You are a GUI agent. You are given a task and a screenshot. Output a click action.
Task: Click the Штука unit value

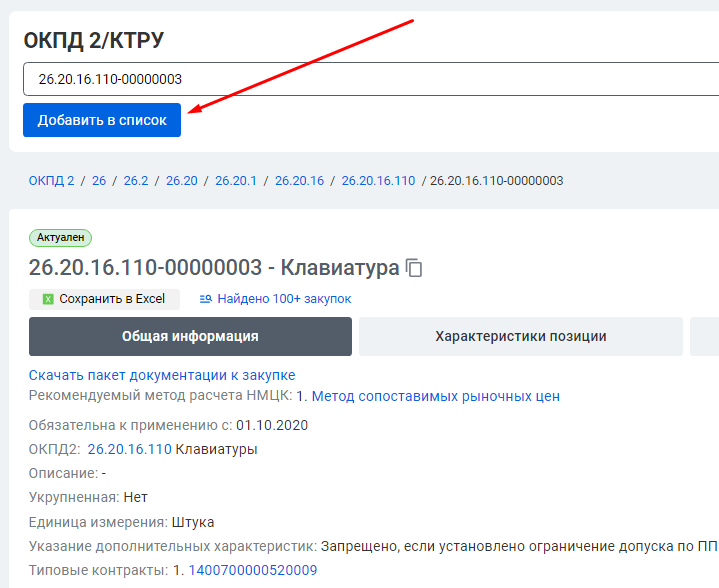[x=193, y=522]
